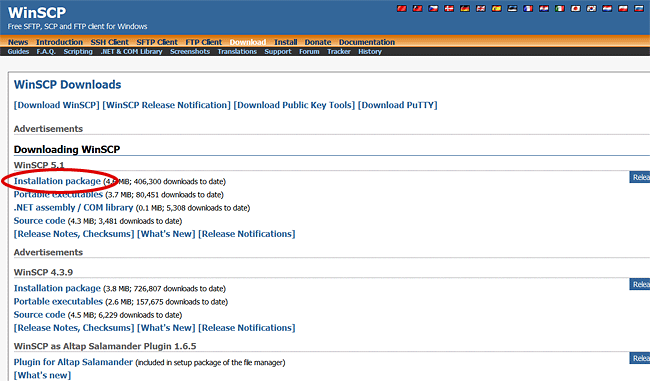Open the F.A.Q. submenu link
Screen dimensions: 650x381
46,51
